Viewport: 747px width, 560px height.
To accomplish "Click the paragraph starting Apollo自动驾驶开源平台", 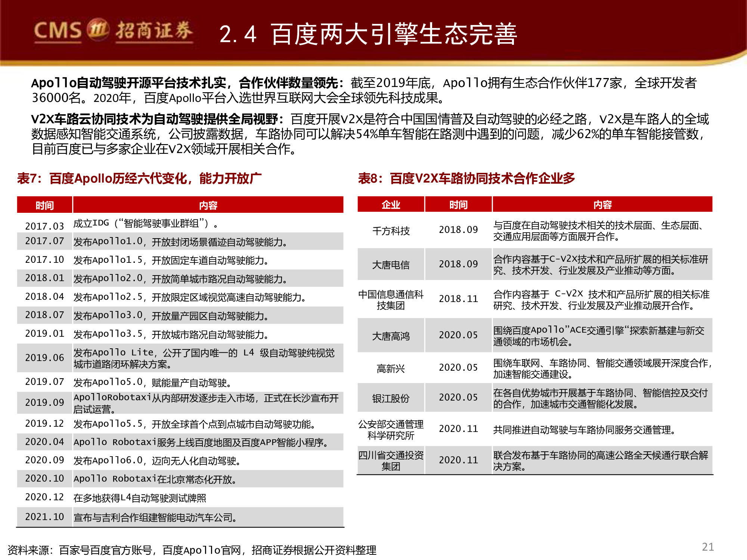I will point(364,90).
